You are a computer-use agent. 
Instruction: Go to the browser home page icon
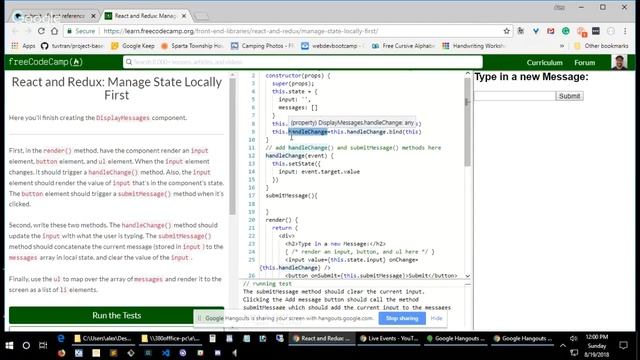54,31
